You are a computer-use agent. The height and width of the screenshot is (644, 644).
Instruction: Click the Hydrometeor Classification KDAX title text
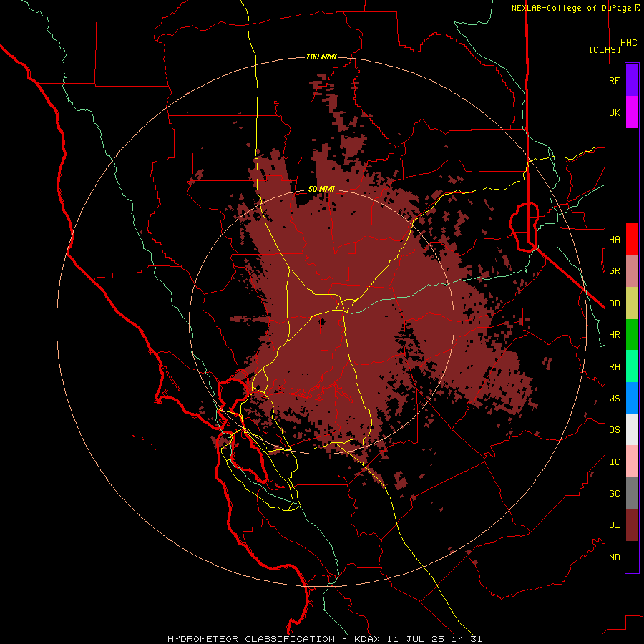click(x=324, y=639)
